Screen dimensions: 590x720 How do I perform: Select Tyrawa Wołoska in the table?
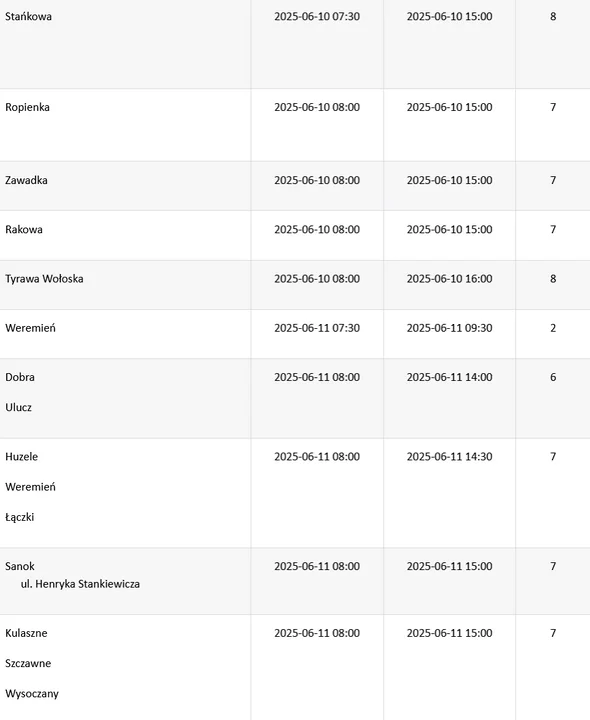pyautogui.click(x=45, y=279)
